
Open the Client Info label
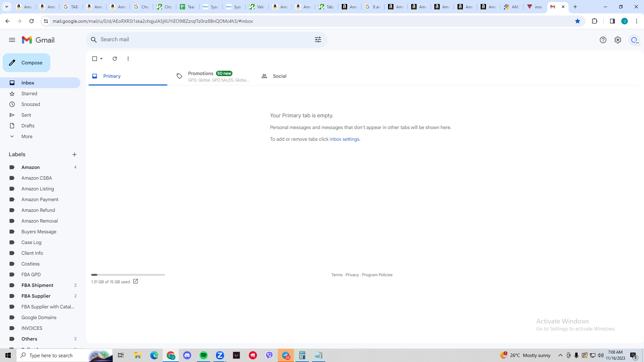click(x=40, y=253)
